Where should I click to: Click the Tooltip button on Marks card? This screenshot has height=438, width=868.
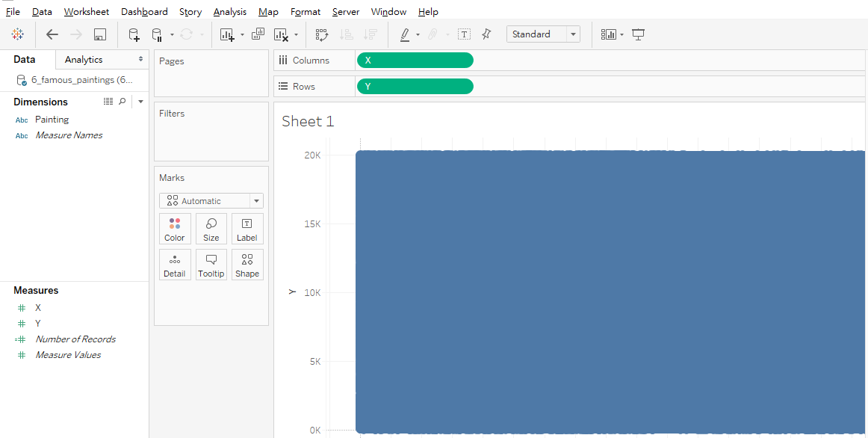coord(211,265)
